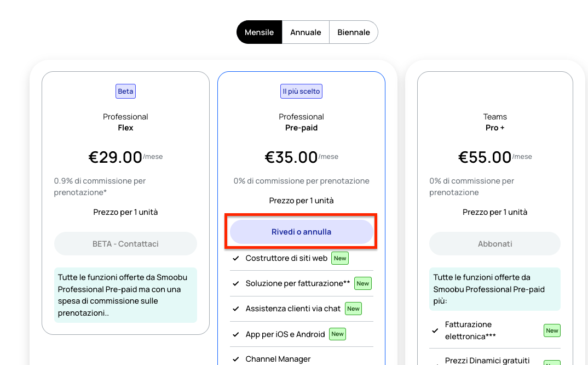Click the New badge beside Costruttore di siti web
The width and height of the screenshot is (588, 365).
pyautogui.click(x=340, y=258)
